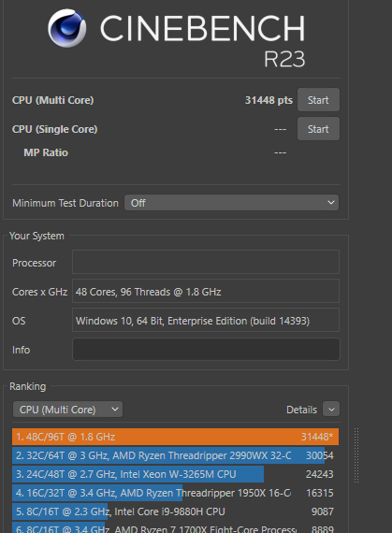The height and width of the screenshot is (533, 392).
Task: Click the CPU (Multi Core) label
Action: click(52, 100)
